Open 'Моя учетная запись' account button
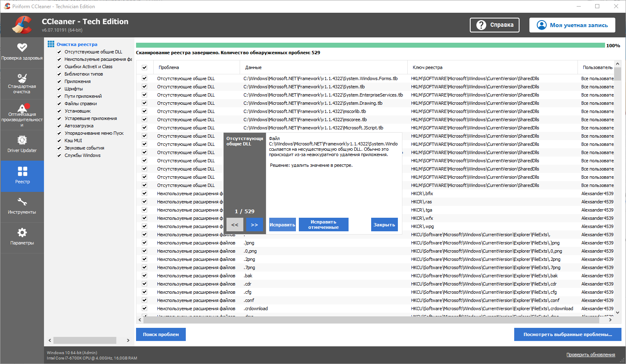 (572, 25)
